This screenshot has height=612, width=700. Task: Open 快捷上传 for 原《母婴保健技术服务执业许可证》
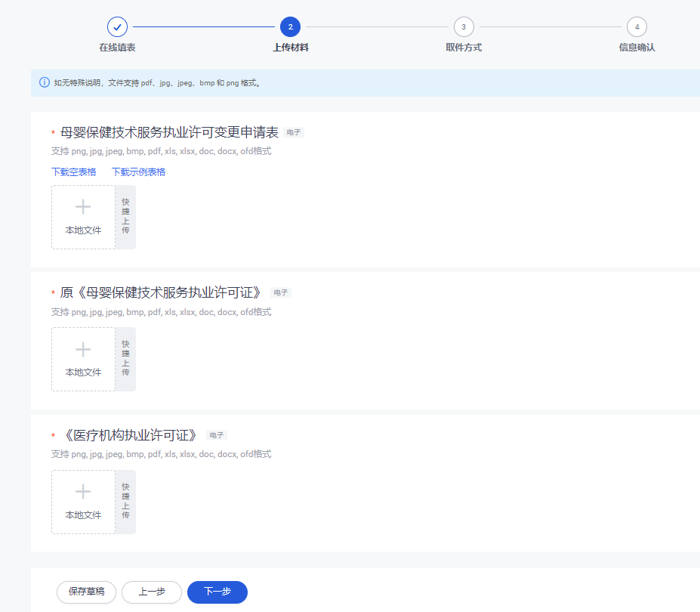point(125,359)
